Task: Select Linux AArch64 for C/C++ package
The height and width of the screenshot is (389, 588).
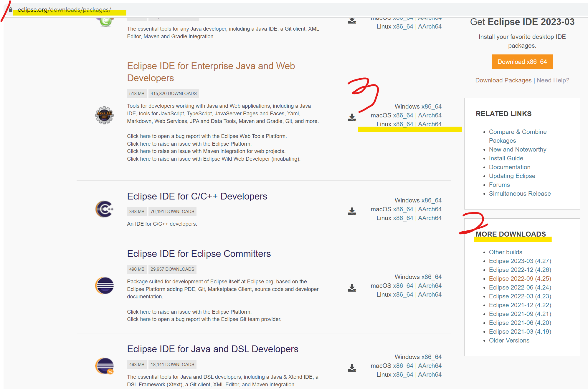Action: [430, 218]
